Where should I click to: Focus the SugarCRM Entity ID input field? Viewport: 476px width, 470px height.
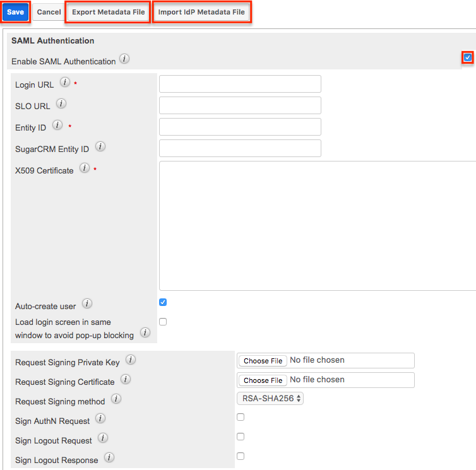point(240,148)
